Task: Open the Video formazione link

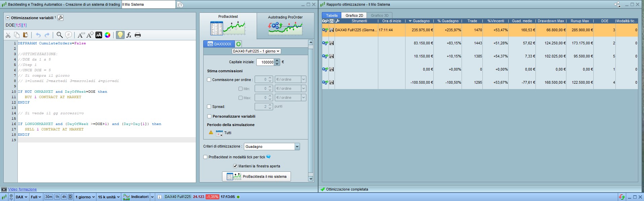Action: pyautogui.click(x=22, y=189)
